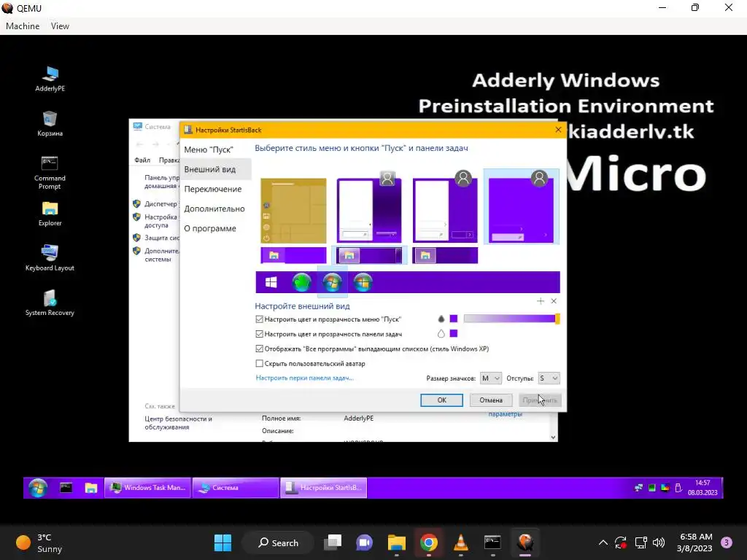
Task: Choose the Windows 10 flat logo start button
Action: [x=271, y=282]
